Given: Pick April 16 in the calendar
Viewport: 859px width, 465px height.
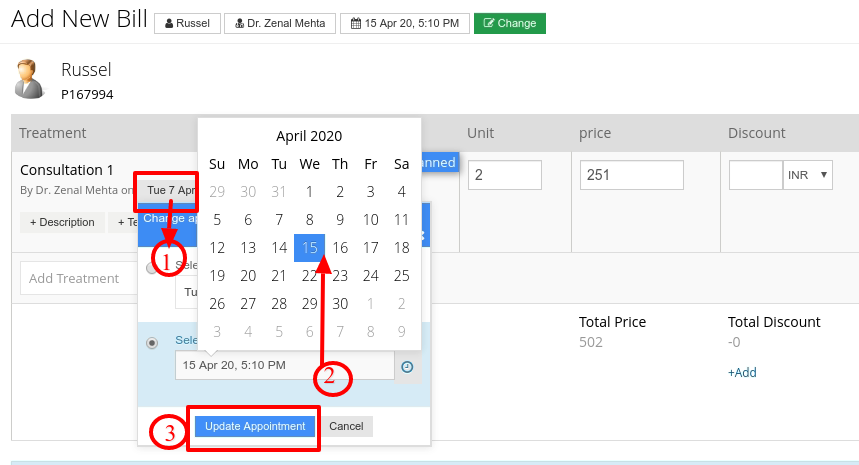Looking at the screenshot, I should point(340,248).
